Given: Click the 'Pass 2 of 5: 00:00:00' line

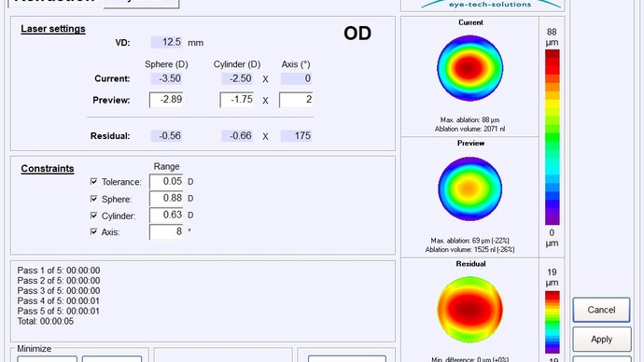Looking at the screenshot, I should (58, 281).
